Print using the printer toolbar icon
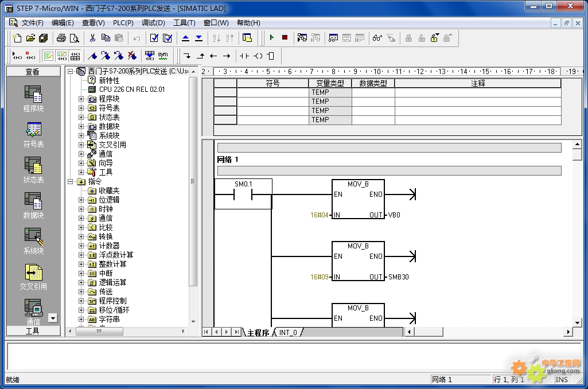This screenshot has width=588, height=389. (x=61, y=38)
